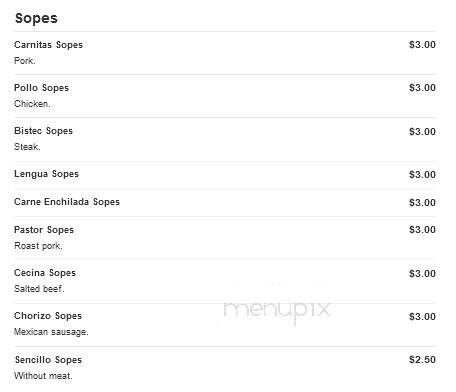
Task: Click the 'Roast pork.' description
Action: 38,246
